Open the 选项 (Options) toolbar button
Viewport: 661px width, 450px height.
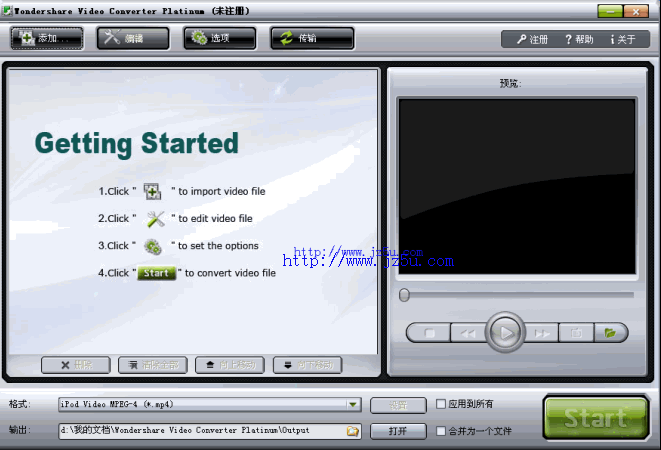(x=220, y=38)
